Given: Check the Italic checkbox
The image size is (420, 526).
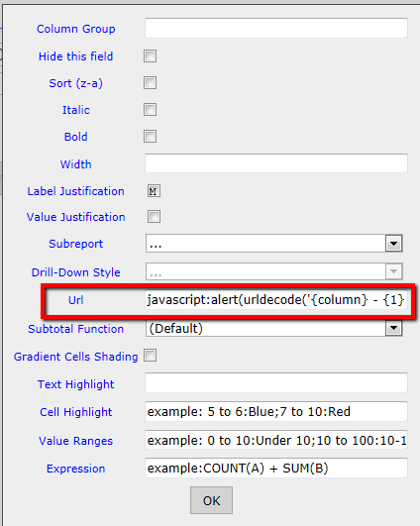Looking at the screenshot, I should tap(150, 110).
